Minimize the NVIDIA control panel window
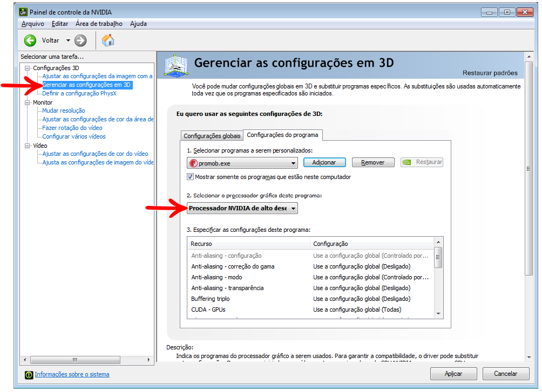This screenshot has width=542, height=392. point(489,12)
